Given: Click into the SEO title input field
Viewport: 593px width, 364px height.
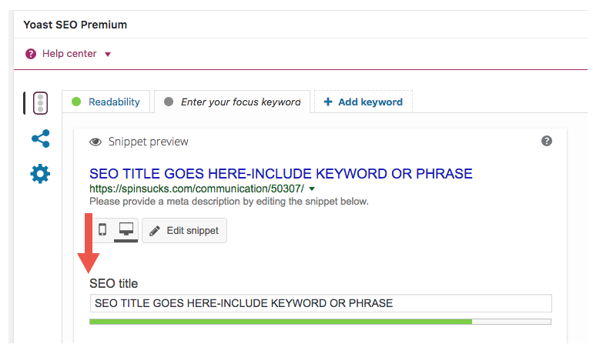Looking at the screenshot, I should pyautogui.click(x=320, y=303).
